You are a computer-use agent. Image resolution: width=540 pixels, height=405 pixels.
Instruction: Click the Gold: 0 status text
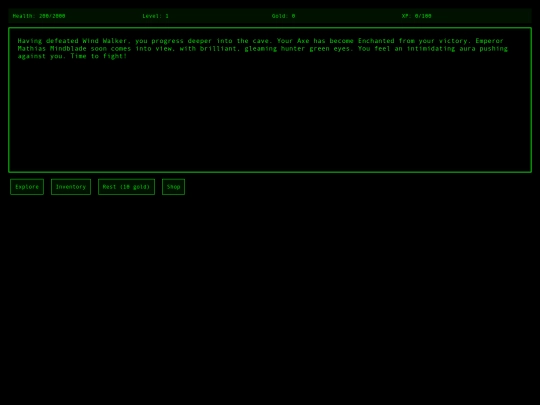click(283, 16)
